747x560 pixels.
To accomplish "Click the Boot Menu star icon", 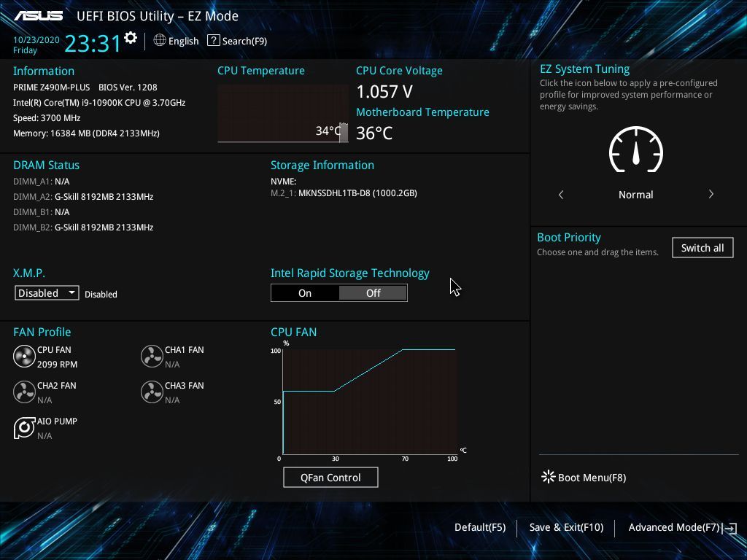I will tap(548, 477).
